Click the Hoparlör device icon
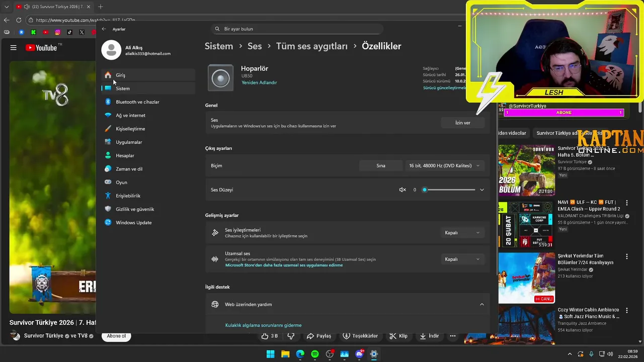Viewport: 644px width, 362px height. tap(220, 78)
